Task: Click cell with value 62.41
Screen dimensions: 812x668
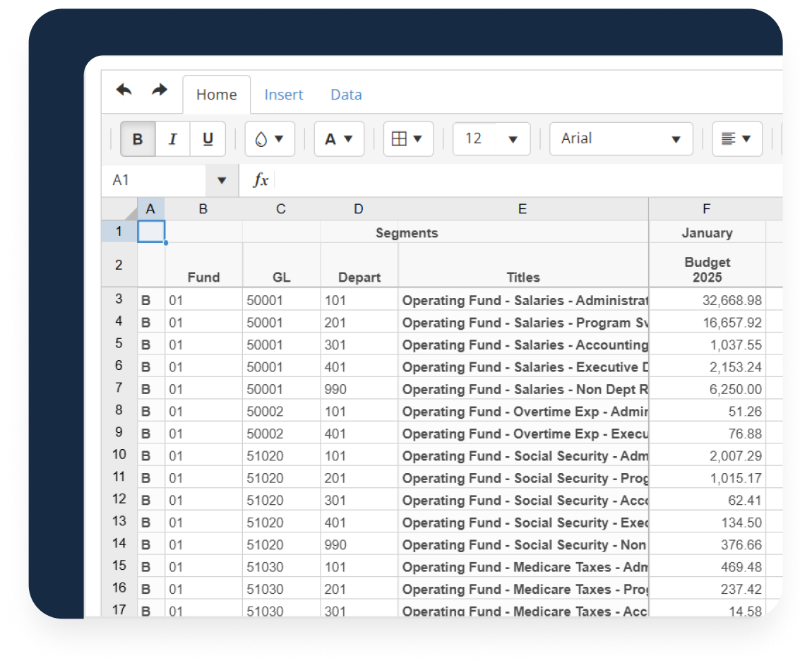Action: point(707,500)
